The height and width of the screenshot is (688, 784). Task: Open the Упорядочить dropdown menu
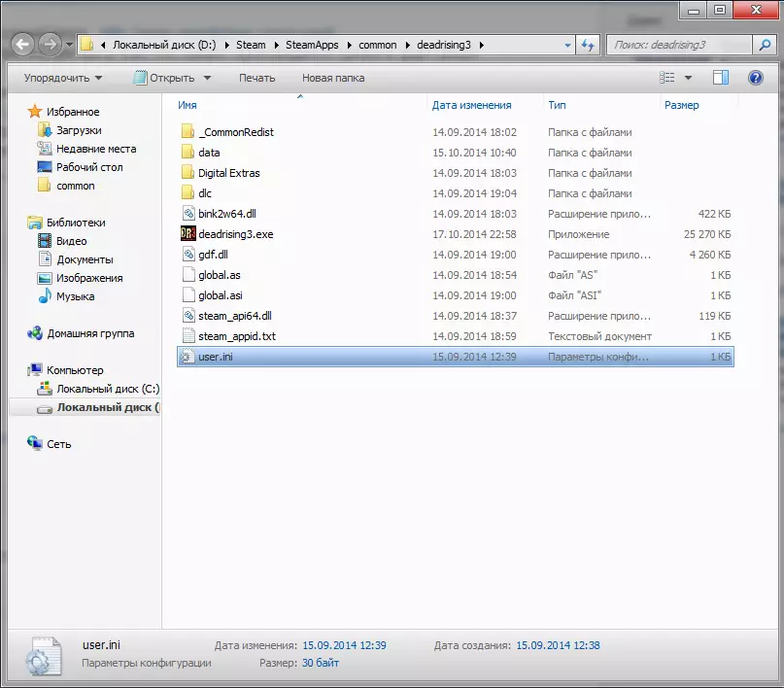[x=63, y=78]
